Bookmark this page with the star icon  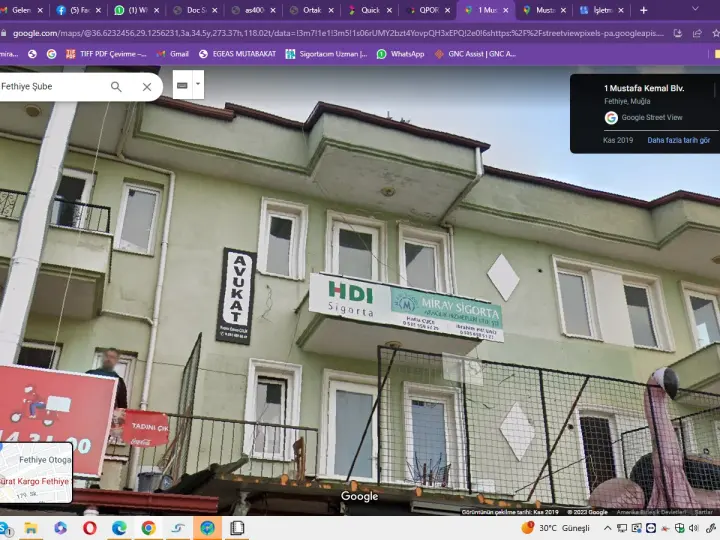[715, 33]
